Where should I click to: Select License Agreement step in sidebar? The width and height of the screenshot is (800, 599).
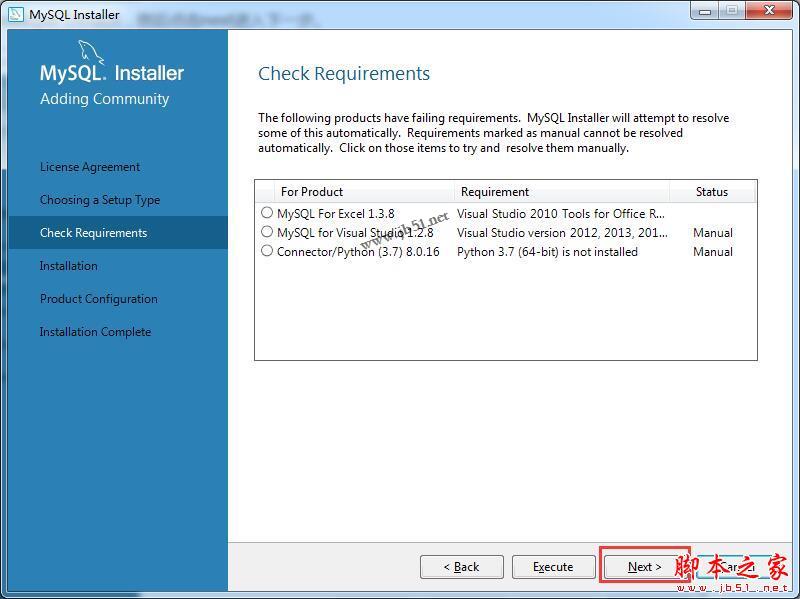click(90, 166)
